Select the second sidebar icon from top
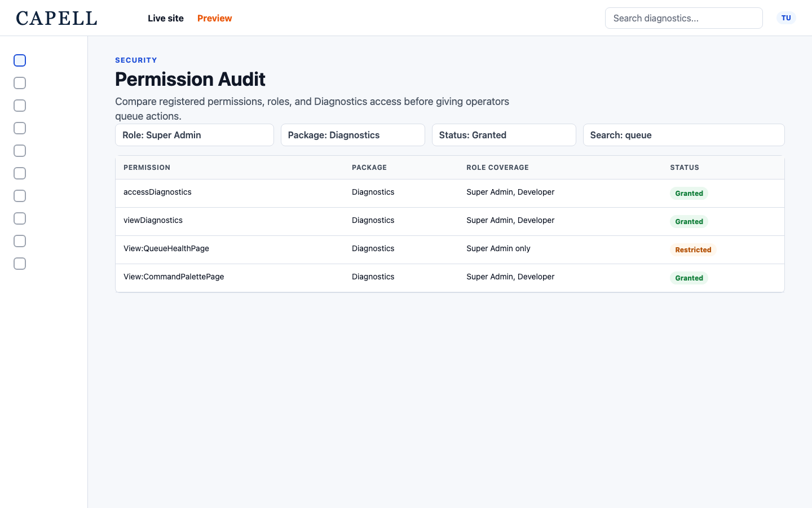Image resolution: width=812 pixels, height=508 pixels. click(x=20, y=83)
